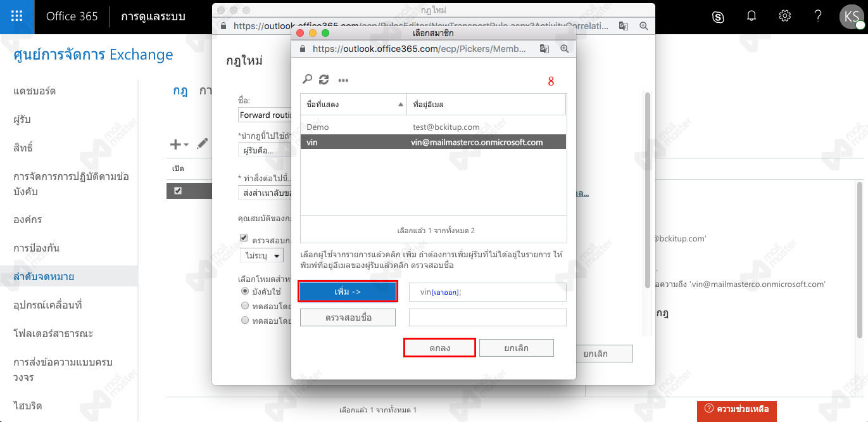This screenshot has height=422, width=868.
Task: Click the email address column header
Action: pyautogui.click(x=486, y=104)
